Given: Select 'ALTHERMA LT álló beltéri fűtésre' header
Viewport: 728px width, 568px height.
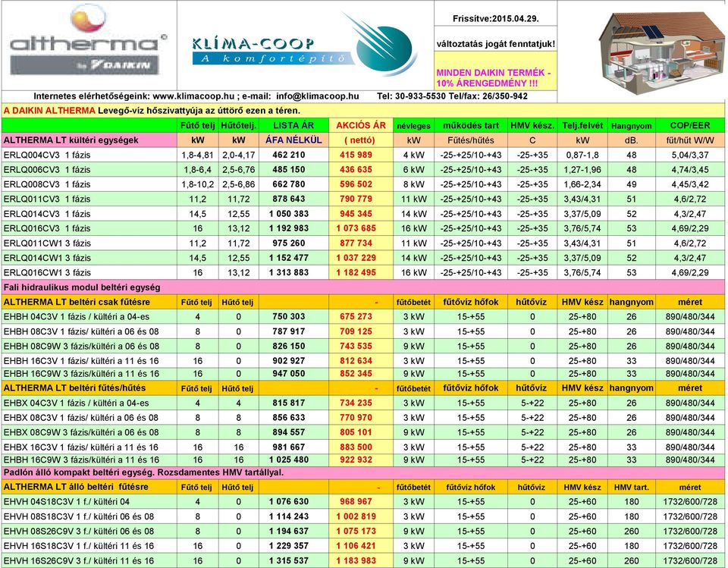Looking at the screenshot, I should [89, 487].
